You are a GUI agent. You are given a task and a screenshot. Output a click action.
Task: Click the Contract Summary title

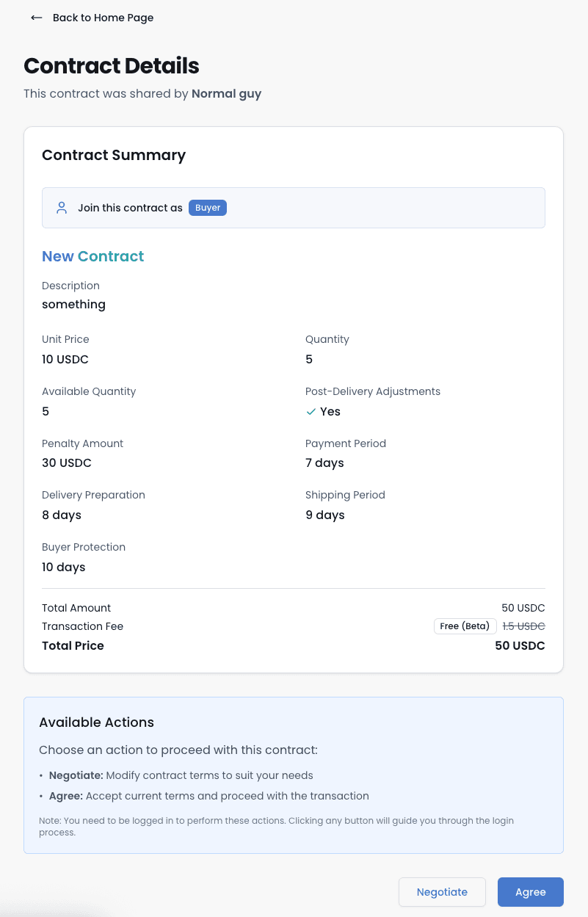click(114, 155)
